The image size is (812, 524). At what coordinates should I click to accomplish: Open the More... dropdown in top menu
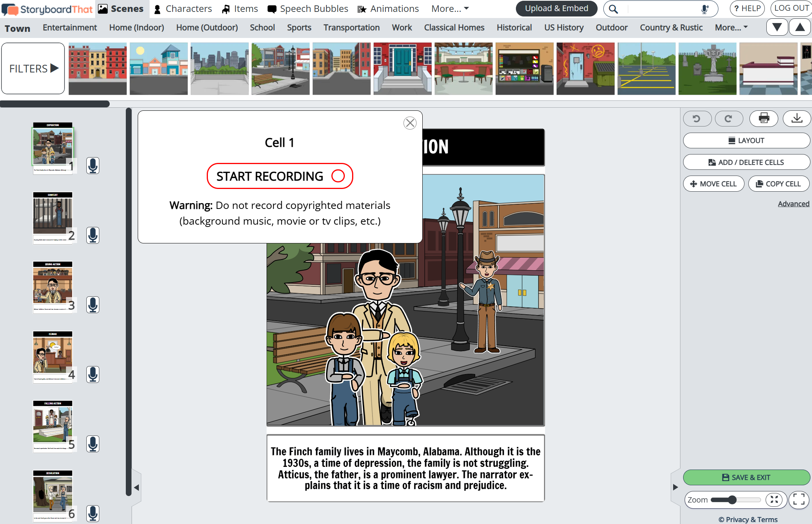coord(450,9)
